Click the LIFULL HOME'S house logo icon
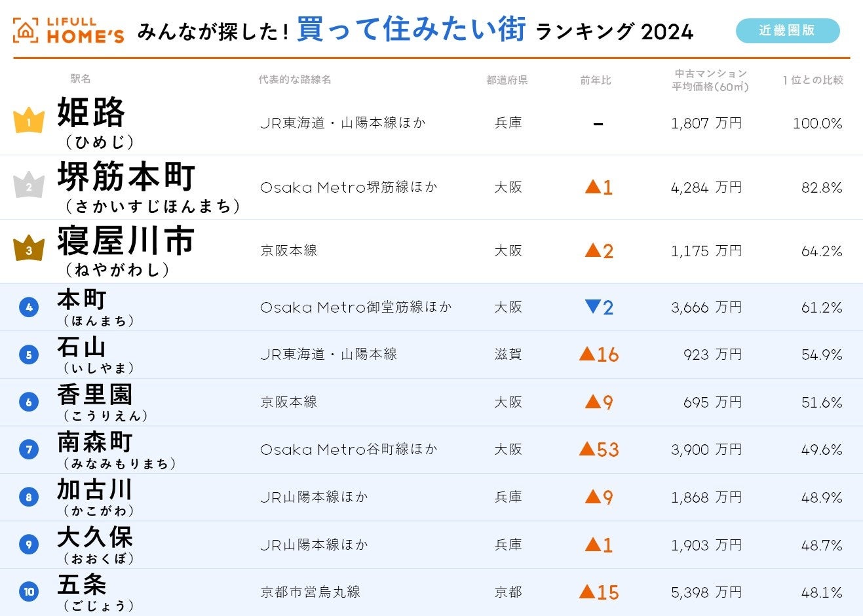This screenshot has width=863, height=616. tap(26, 30)
